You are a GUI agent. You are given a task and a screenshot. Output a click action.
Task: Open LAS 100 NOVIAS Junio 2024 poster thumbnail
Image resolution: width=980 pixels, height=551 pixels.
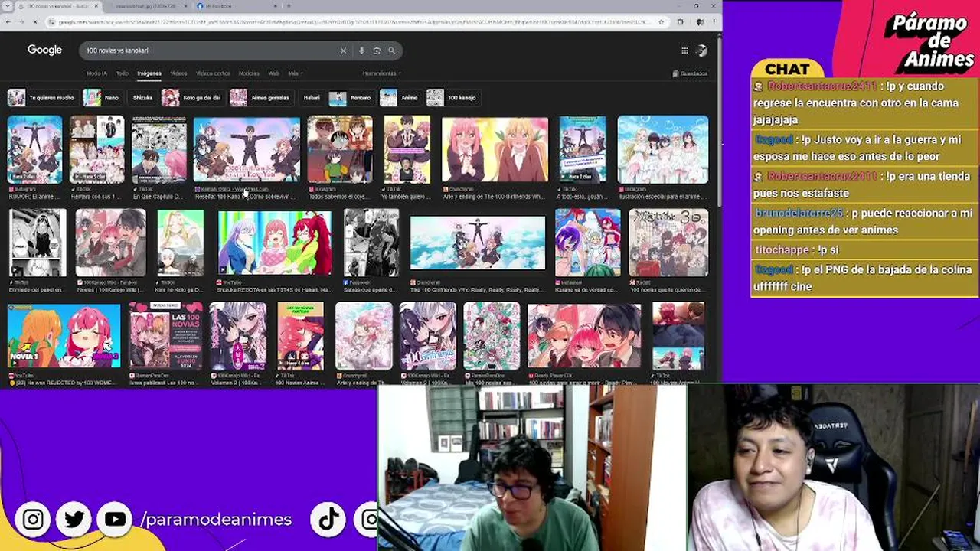166,336
